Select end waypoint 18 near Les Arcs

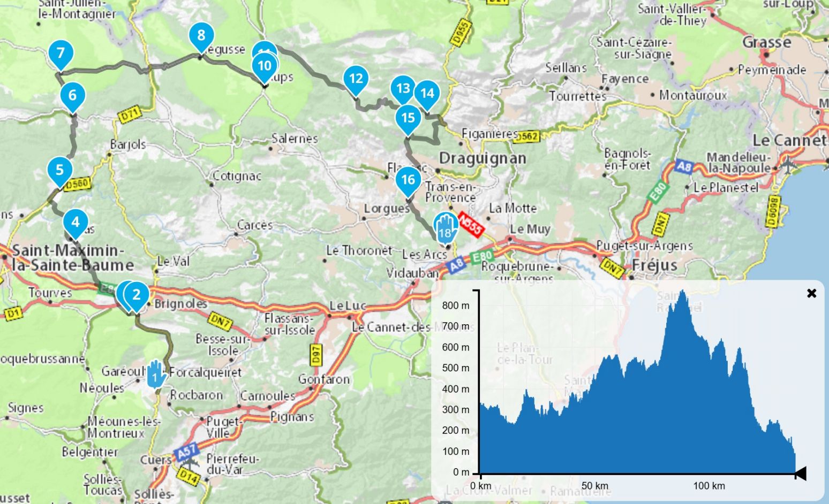coord(446,228)
